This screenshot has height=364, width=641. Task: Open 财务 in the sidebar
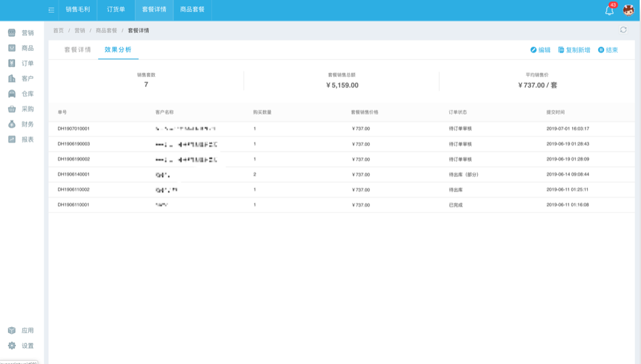pos(21,124)
